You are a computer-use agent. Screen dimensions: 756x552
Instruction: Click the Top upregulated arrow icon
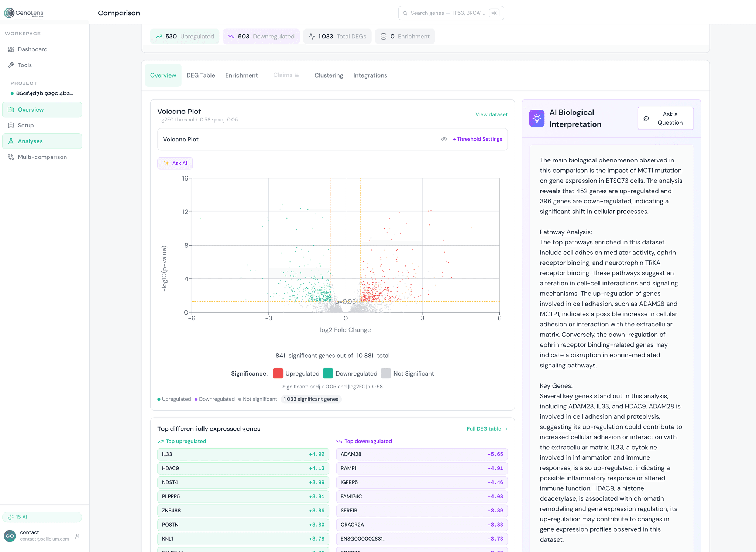161,442
